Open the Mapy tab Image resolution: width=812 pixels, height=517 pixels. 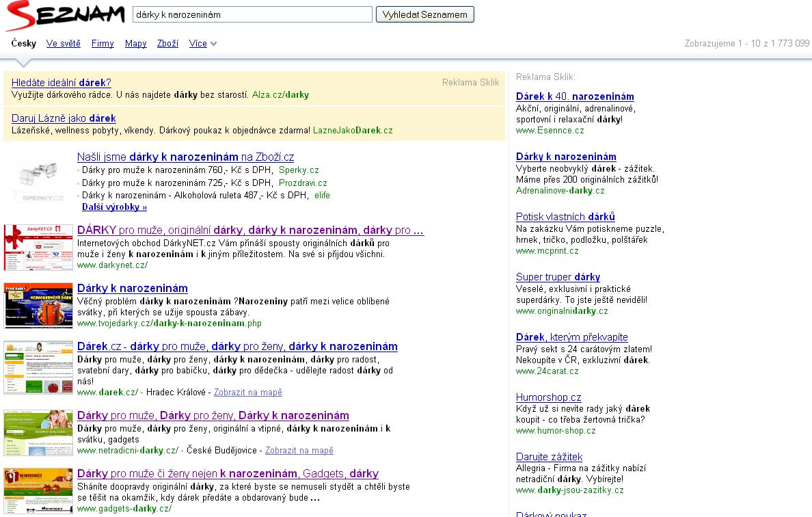click(136, 44)
